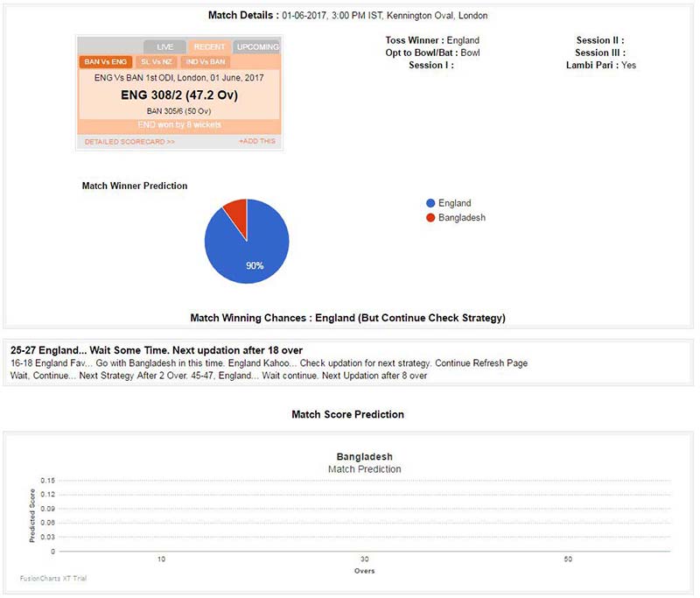Click the +ADD THIS link
The width and height of the screenshot is (700, 598).
(x=256, y=141)
